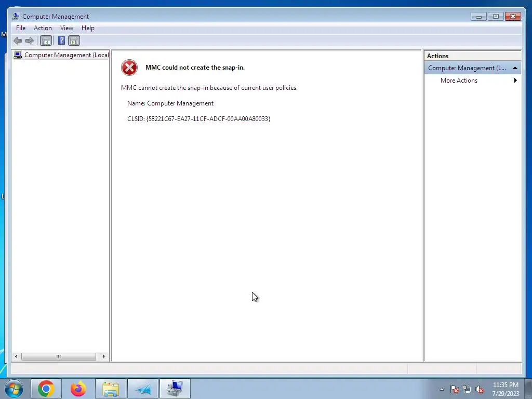Close the Computer Management window

513,16
